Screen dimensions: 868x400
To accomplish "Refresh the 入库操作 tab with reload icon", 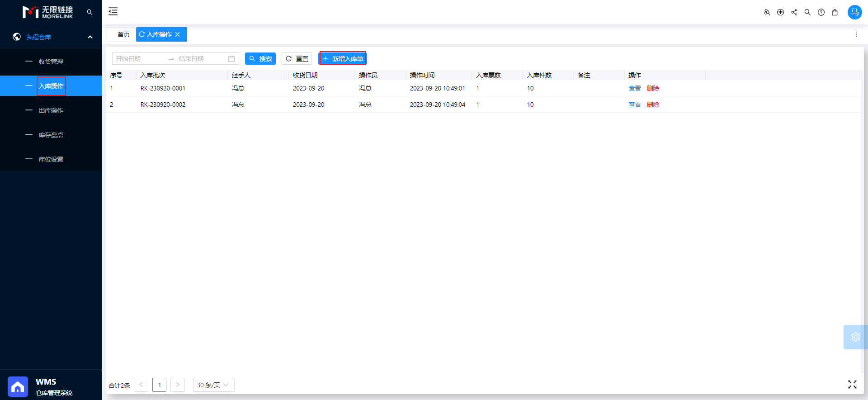I will pos(142,34).
